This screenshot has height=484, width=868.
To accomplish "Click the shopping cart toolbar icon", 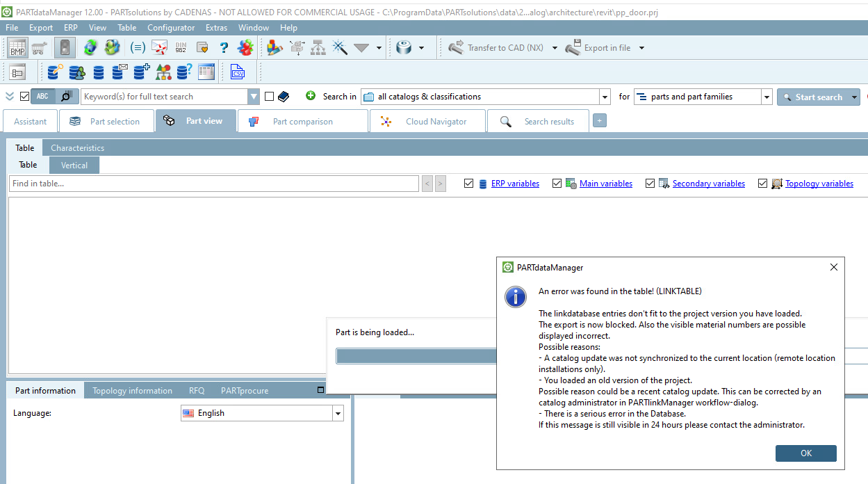I will click(40, 48).
